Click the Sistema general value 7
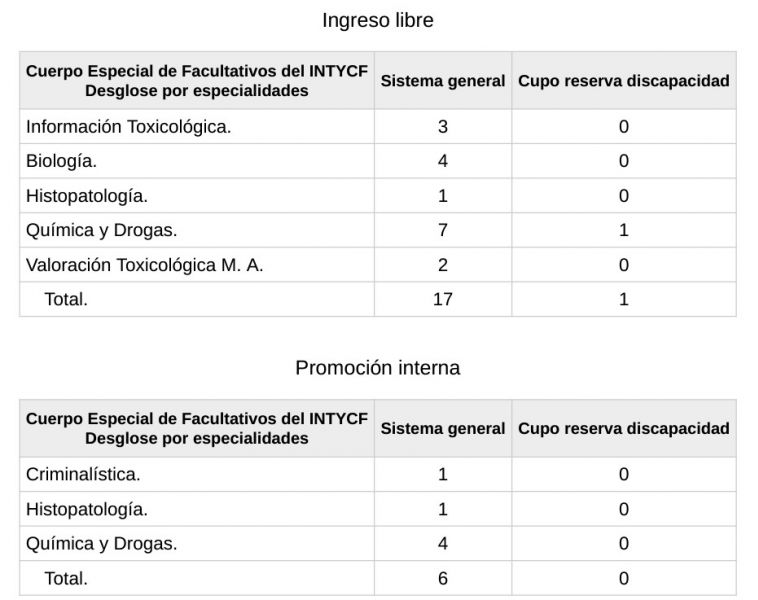758x600 pixels. [x=443, y=230]
